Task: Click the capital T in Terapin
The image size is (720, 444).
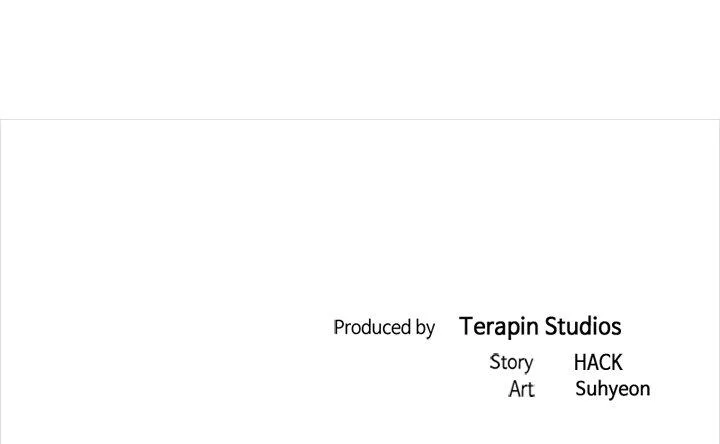Action: coord(466,327)
